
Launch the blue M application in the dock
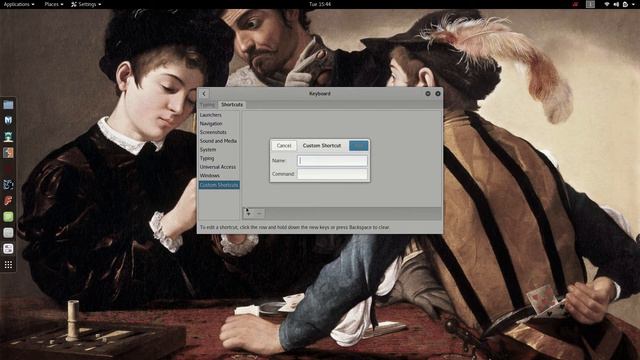pyautogui.click(x=8, y=120)
